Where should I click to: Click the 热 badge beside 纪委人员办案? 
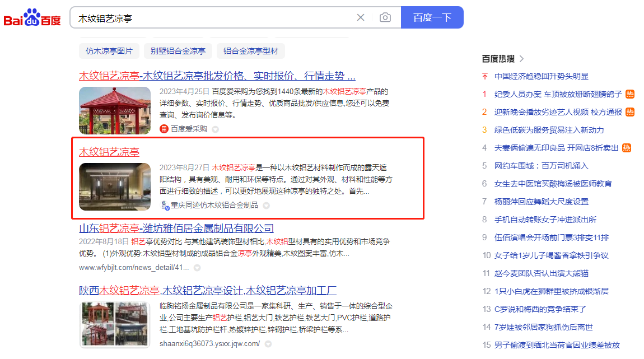tap(630, 94)
